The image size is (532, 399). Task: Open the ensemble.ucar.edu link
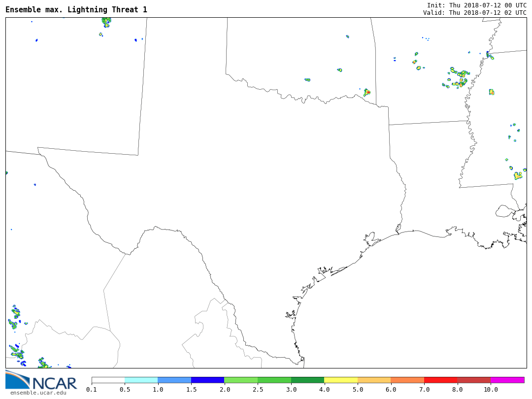pos(38,393)
